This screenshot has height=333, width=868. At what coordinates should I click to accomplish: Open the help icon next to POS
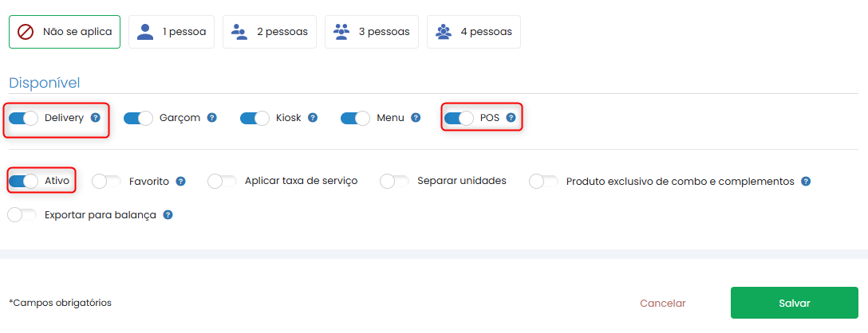tap(511, 118)
